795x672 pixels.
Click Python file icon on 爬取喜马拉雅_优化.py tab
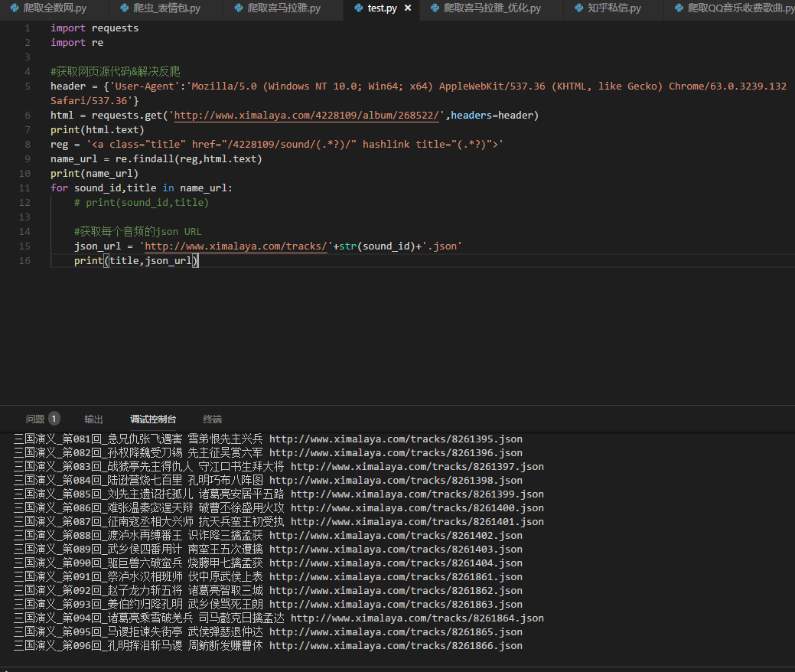[x=435, y=8]
